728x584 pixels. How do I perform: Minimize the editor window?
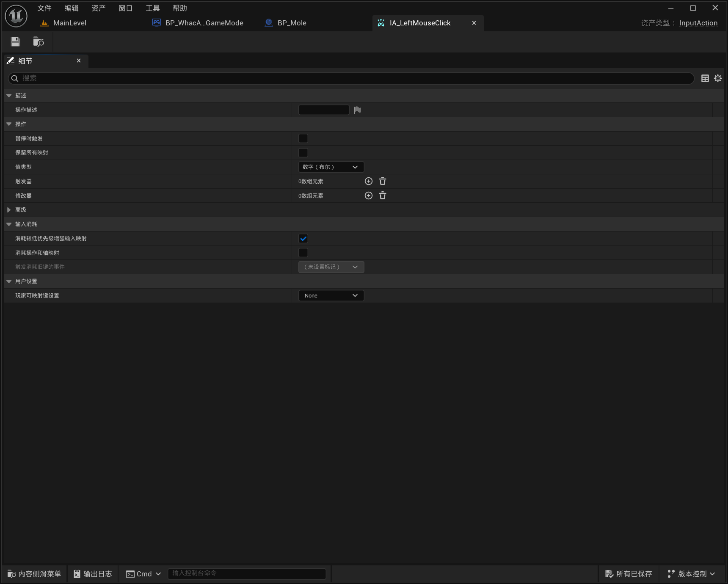(x=671, y=8)
